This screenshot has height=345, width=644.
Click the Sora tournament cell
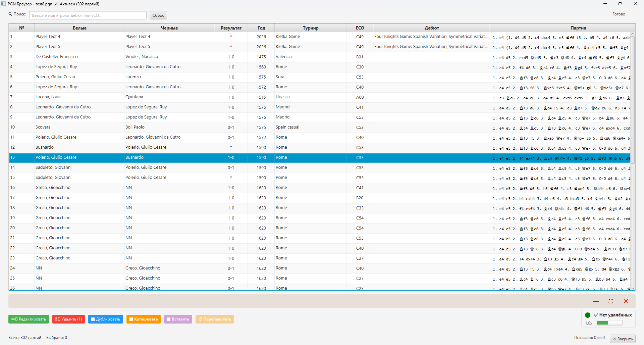310,77
